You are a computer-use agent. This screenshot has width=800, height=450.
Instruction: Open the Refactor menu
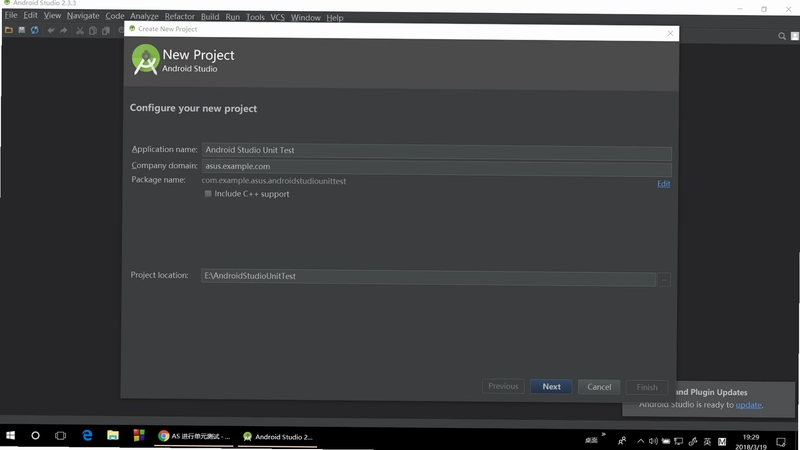[x=180, y=17]
